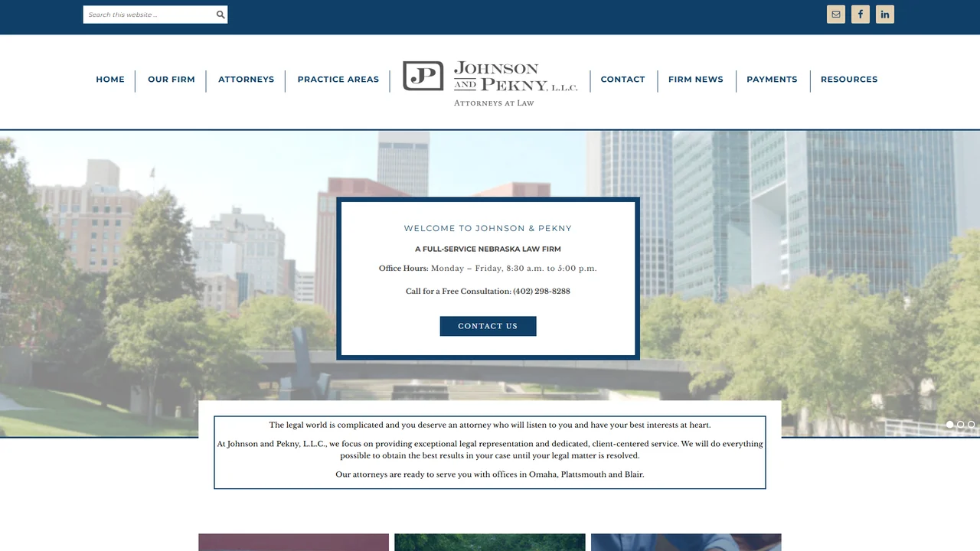Open the Facebook social icon
The height and width of the screenshot is (551, 980).
tap(861, 15)
